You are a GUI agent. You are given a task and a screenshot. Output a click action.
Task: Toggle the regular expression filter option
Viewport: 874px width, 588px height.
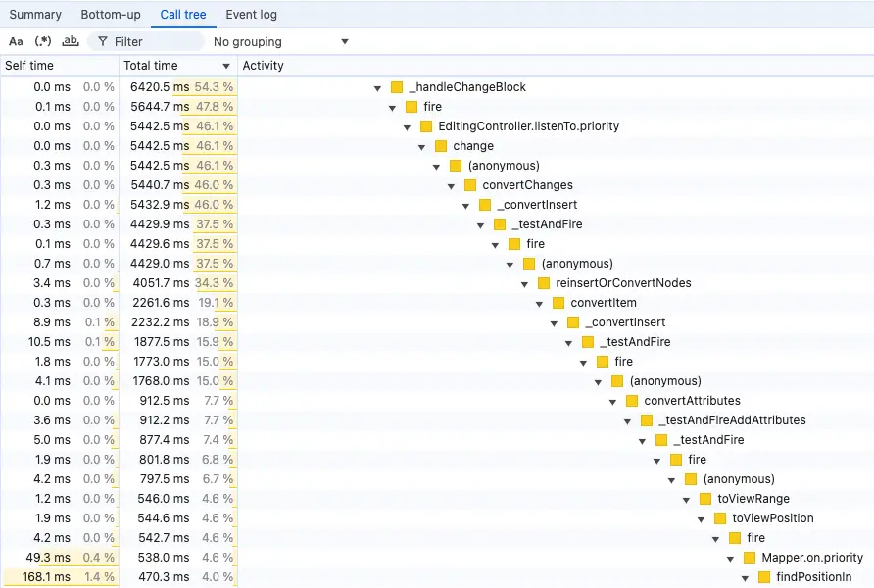43,41
